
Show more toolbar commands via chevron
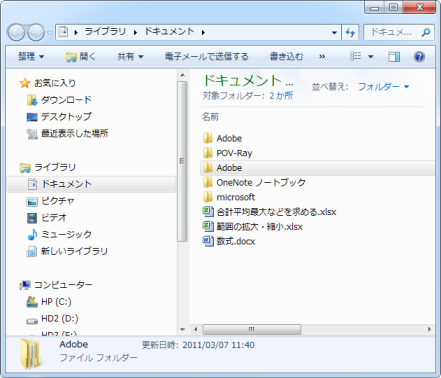click(x=322, y=56)
